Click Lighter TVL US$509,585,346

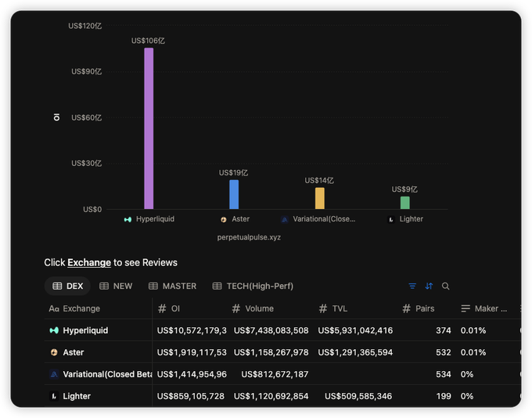[358, 396]
